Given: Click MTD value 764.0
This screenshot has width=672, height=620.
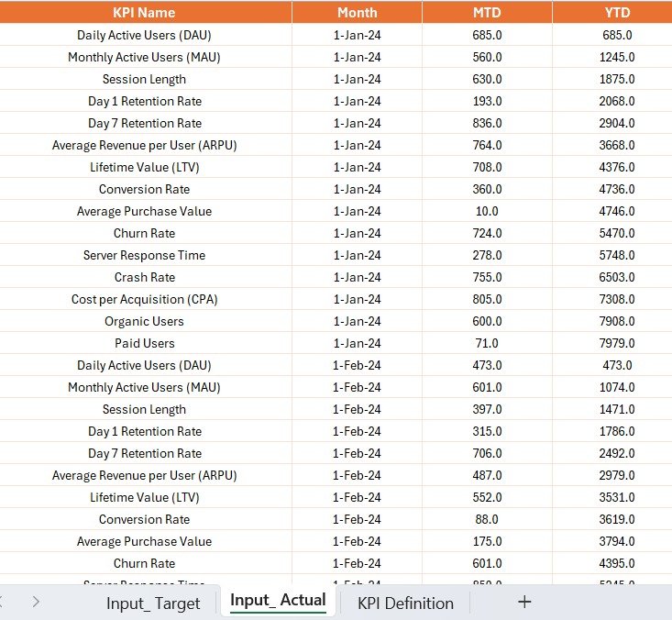Looking at the screenshot, I should tap(487, 145).
